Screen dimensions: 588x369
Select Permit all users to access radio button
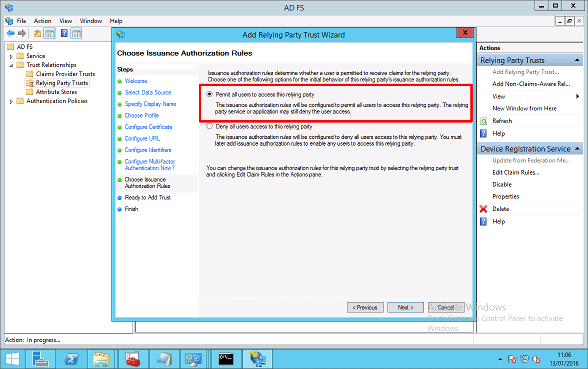pyautogui.click(x=209, y=95)
